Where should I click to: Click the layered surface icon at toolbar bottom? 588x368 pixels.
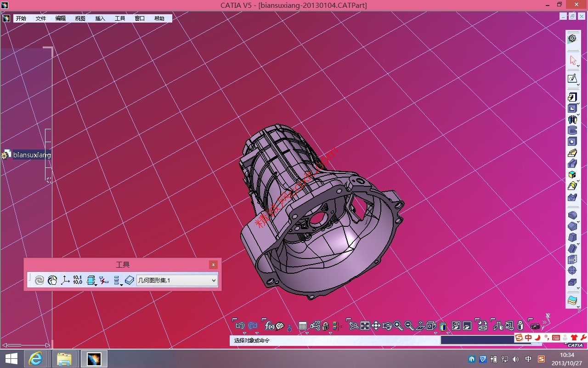pos(572,300)
